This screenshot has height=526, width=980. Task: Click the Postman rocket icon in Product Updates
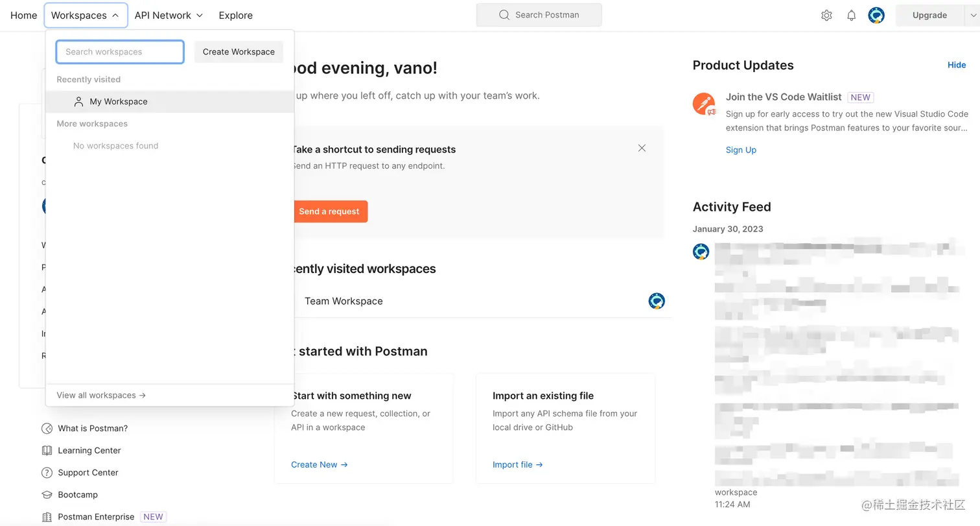(x=704, y=104)
